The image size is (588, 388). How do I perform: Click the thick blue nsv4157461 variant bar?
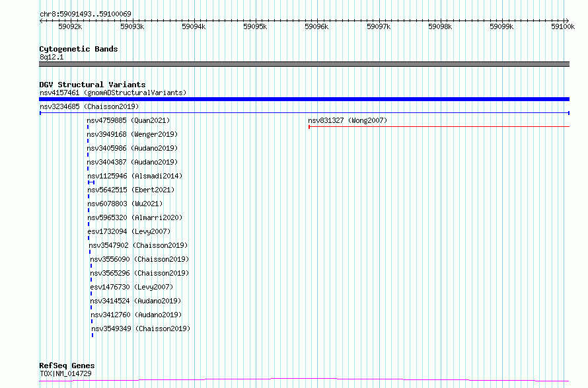pos(304,99)
